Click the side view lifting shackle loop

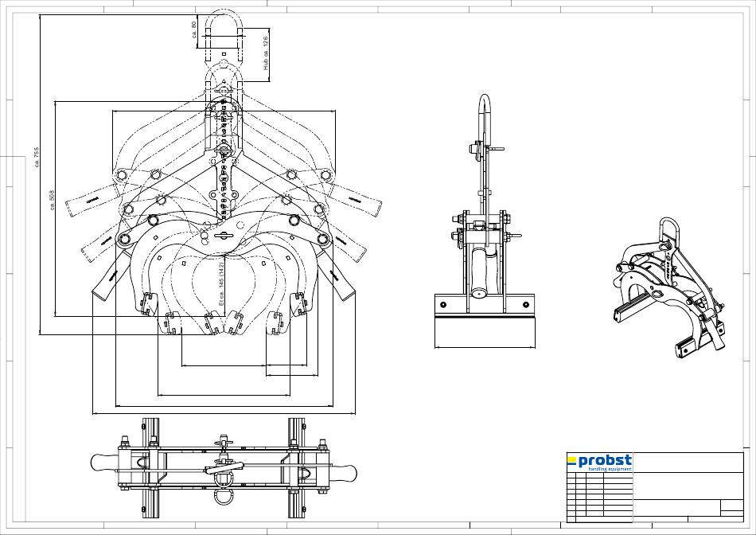[x=485, y=119]
